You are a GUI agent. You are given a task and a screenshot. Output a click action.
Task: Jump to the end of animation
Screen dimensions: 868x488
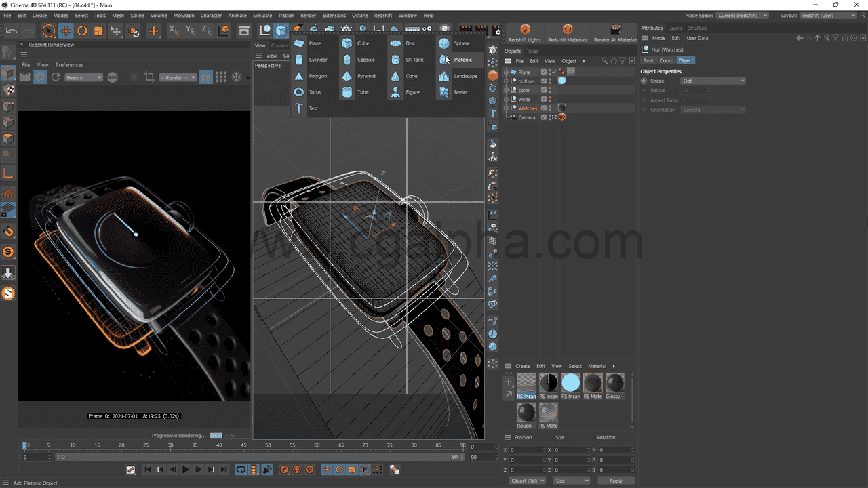[224, 469]
